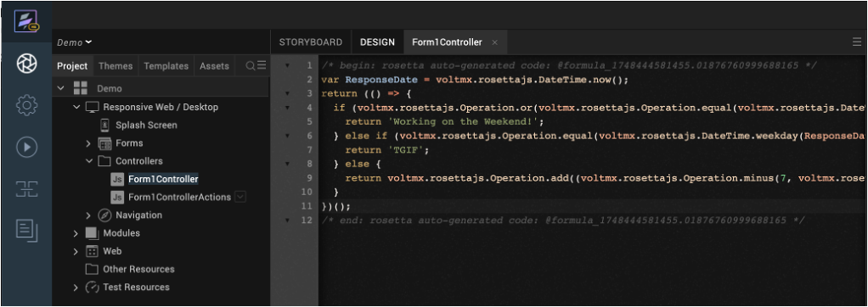The image size is (868, 307).
Task: Click the Form1Controller JS file icon
Action: 117,179
